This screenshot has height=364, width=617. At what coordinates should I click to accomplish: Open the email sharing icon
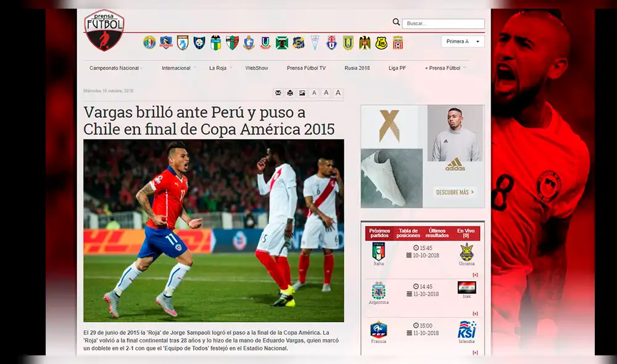click(278, 93)
